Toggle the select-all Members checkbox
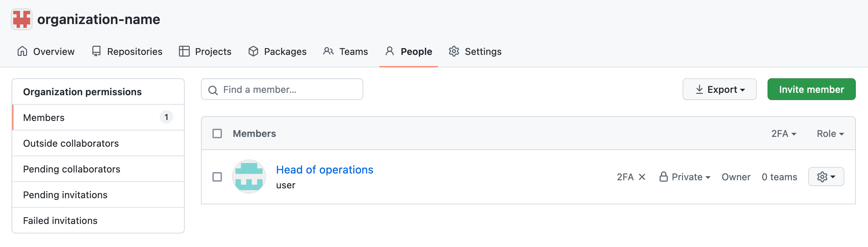 [x=217, y=133]
